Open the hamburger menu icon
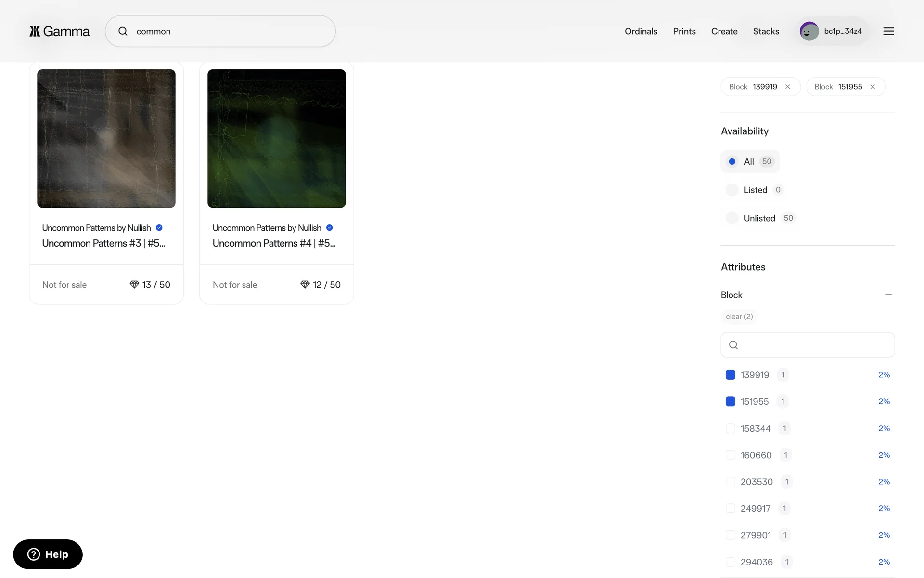Viewport: 924px width, 578px height. click(x=888, y=31)
